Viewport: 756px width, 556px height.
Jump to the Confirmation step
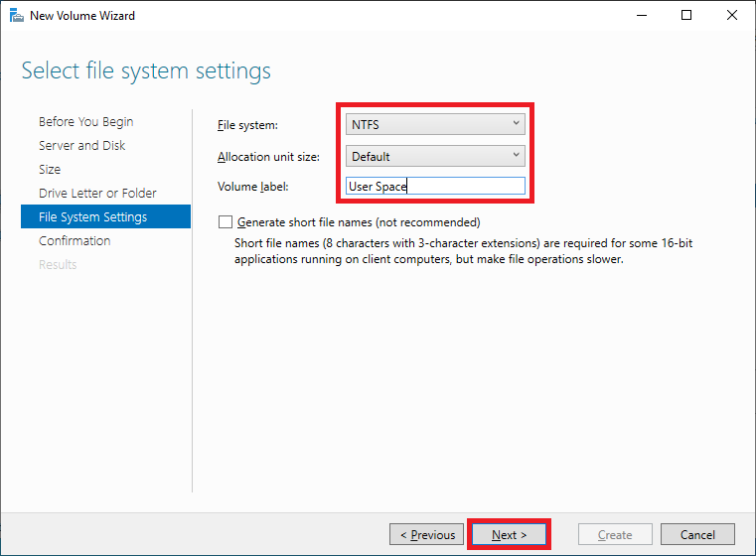[x=75, y=241]
